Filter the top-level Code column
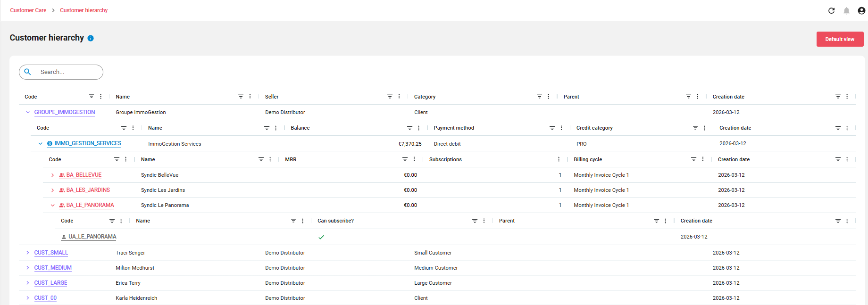This screenshot has width=868, height=305. click(92, 96)
